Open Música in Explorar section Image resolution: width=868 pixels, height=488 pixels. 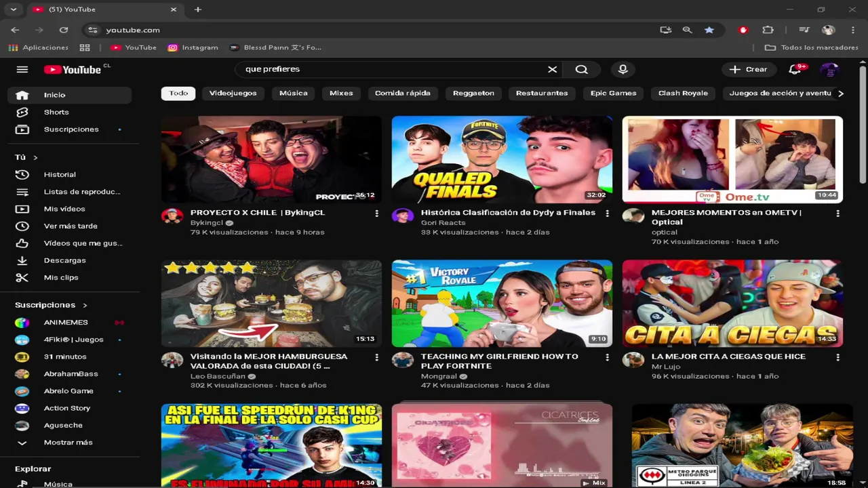click(x=69, y=483)
